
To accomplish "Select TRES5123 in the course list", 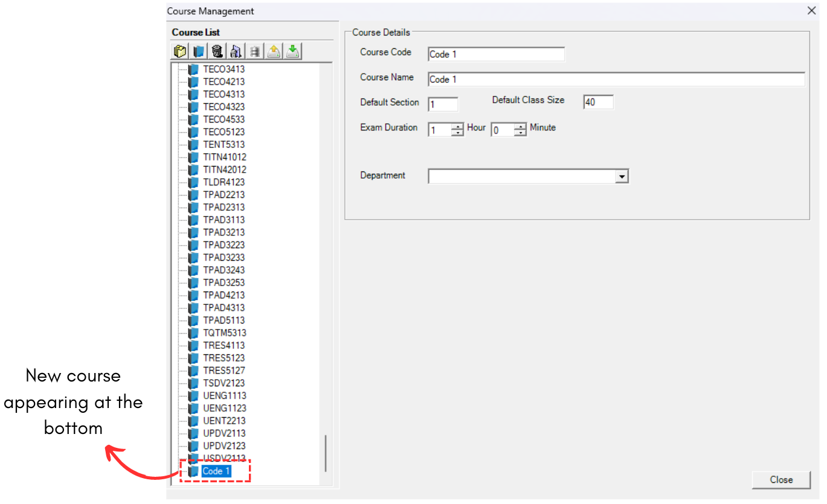I will pos(223,357).
